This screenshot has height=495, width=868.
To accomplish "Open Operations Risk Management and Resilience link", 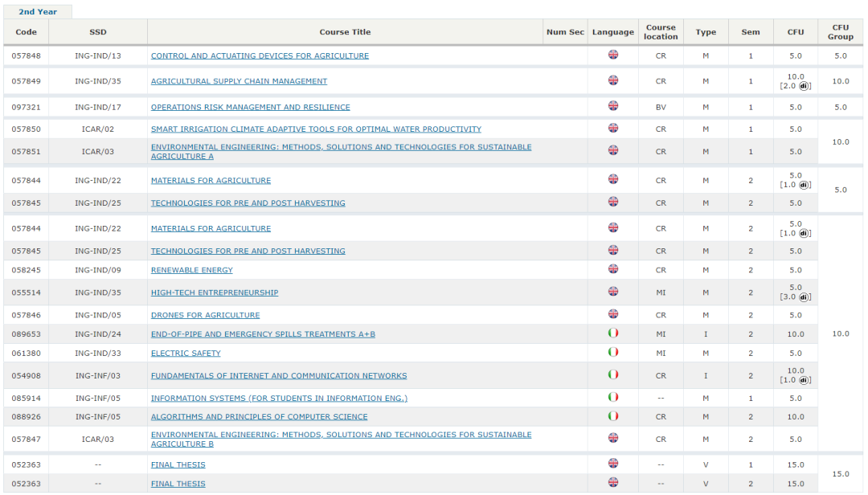I will coord(250,108).
